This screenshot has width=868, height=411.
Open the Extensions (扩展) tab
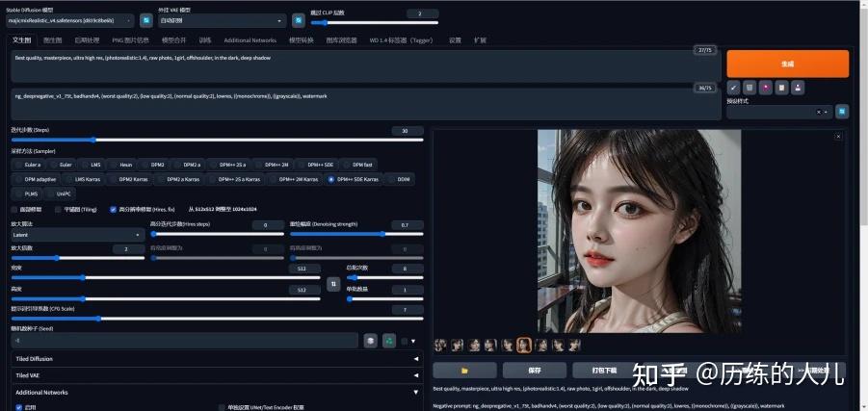coord(480,40)
